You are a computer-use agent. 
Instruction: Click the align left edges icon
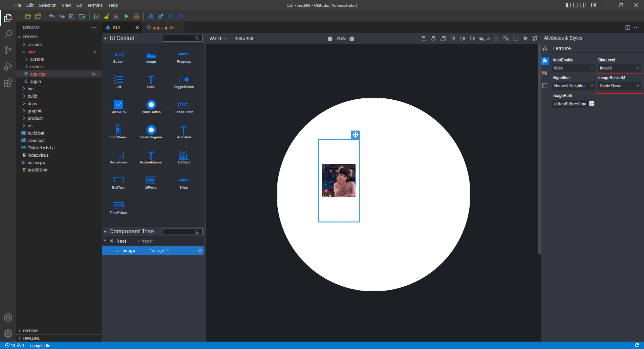pos(424,39)
